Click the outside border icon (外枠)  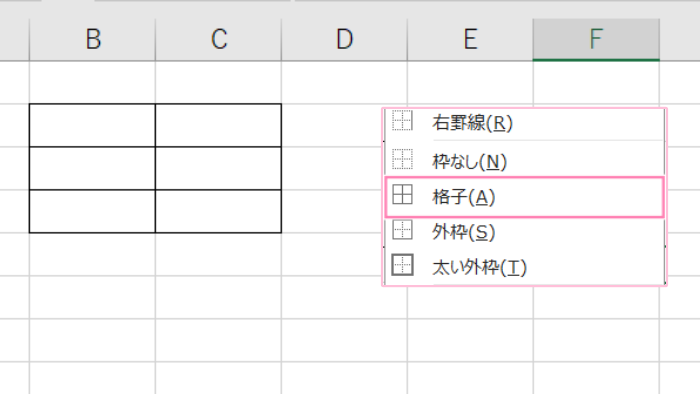402,230
